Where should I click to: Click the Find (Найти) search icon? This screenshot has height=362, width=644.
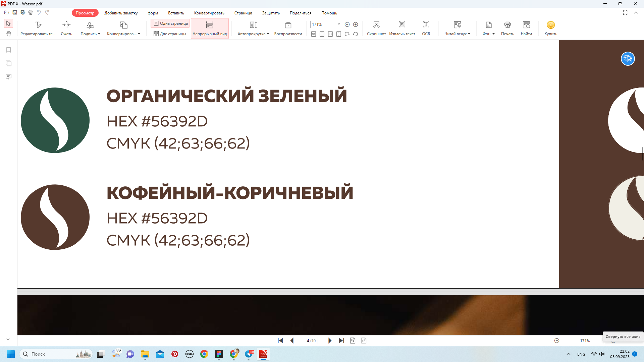tap(526, 25)
